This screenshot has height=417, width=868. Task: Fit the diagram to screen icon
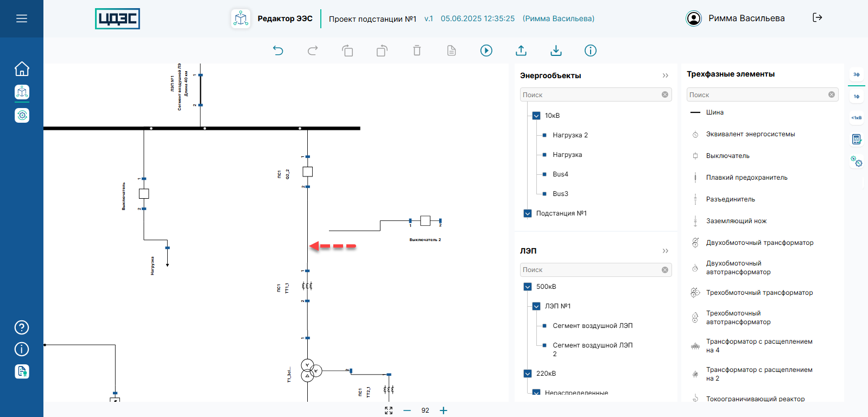[389, 410]
